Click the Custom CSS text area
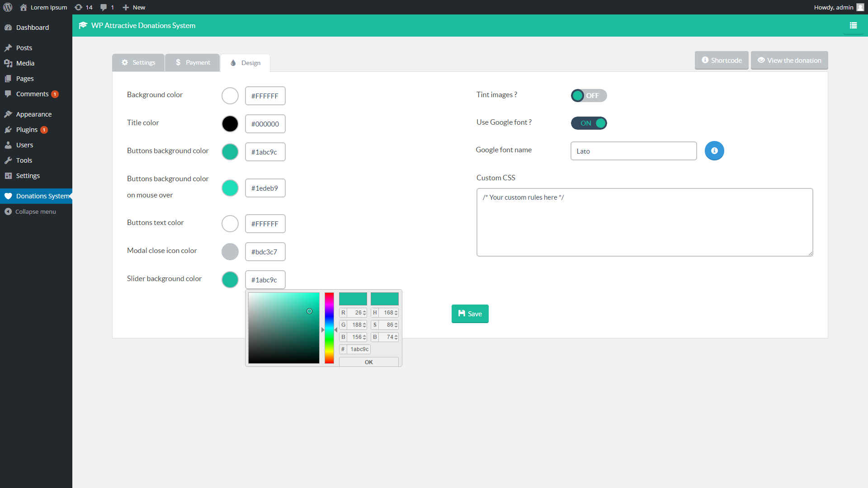Viewport: 868px width, 488px height. [x=644, y=222]
